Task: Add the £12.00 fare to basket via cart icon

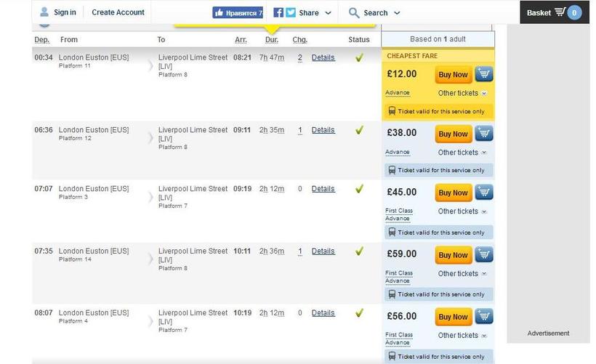Action: coord(484,74)
